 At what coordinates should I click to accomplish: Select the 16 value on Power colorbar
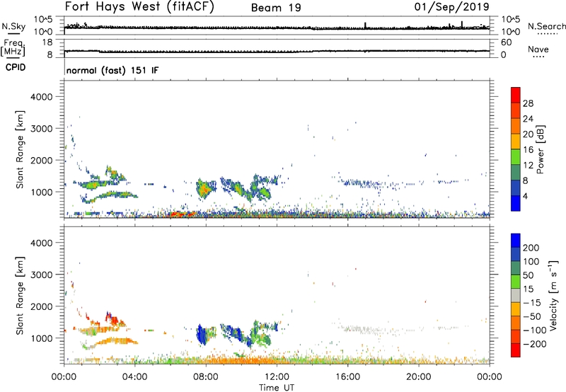(x=528, y=150)
